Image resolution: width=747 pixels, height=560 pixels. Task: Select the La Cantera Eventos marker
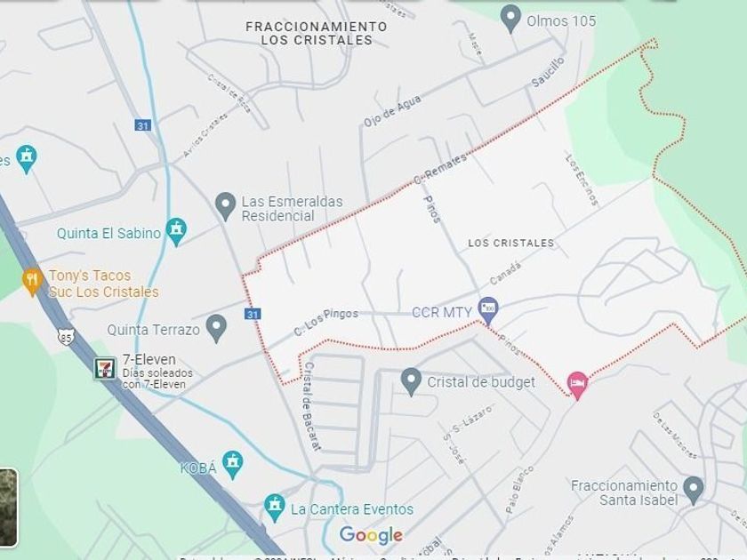coord(275,508)
